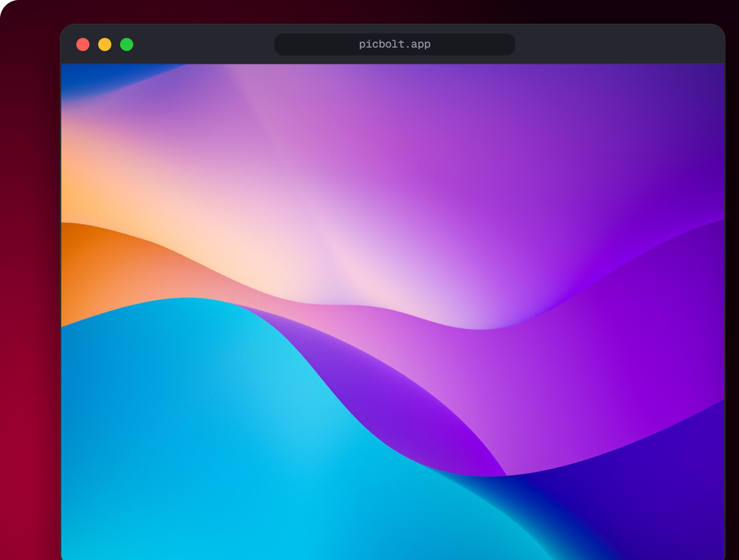Click the picbolt.app address bar
The height and width of the screenshot is (560, 739).
coord(394,45)
